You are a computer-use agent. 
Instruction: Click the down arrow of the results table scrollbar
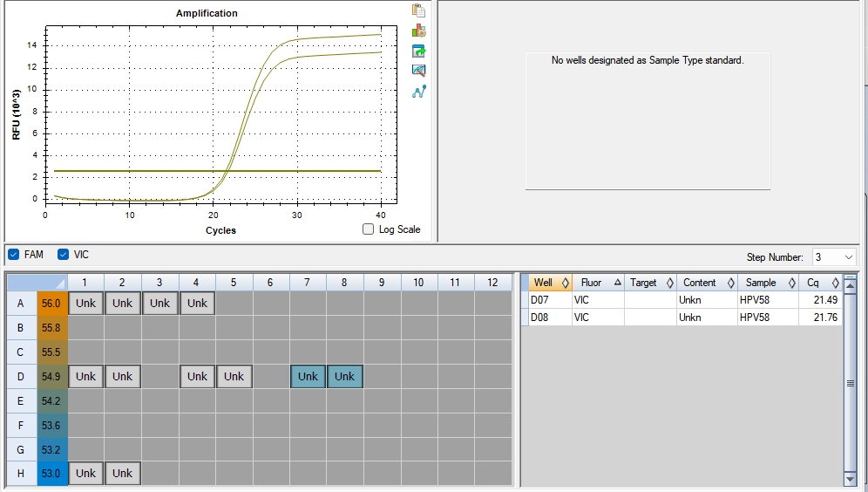pos(850,479)
